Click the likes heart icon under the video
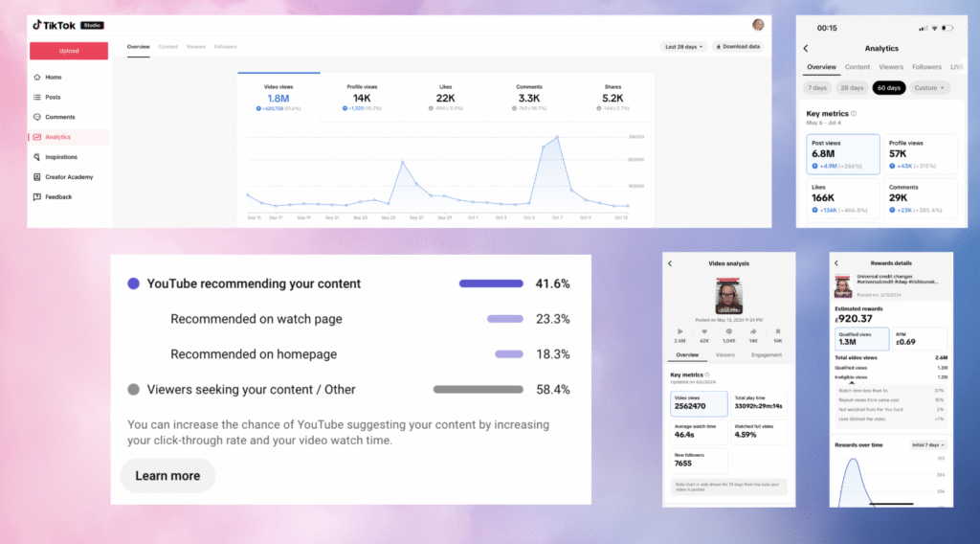 tap(704, 332)
